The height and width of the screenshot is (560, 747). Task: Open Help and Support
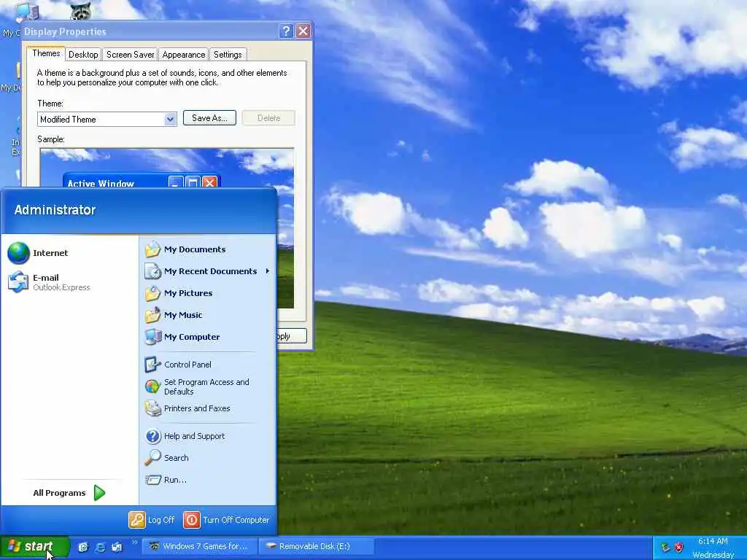(208, 436)
